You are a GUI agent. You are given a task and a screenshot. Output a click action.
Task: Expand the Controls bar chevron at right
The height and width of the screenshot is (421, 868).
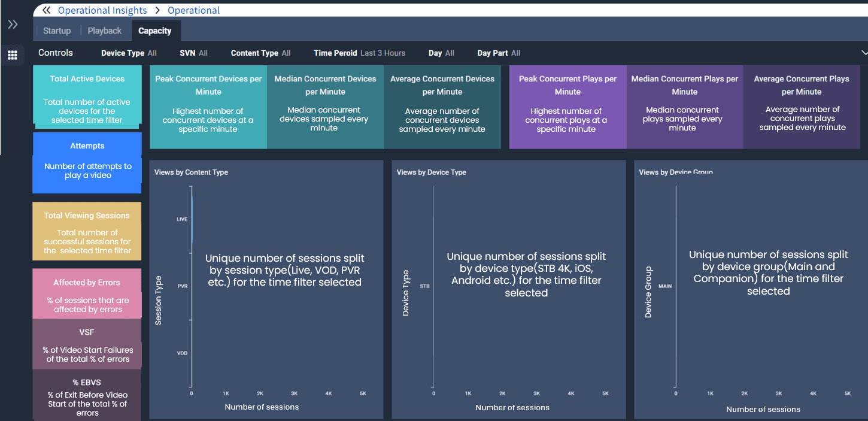864,53
